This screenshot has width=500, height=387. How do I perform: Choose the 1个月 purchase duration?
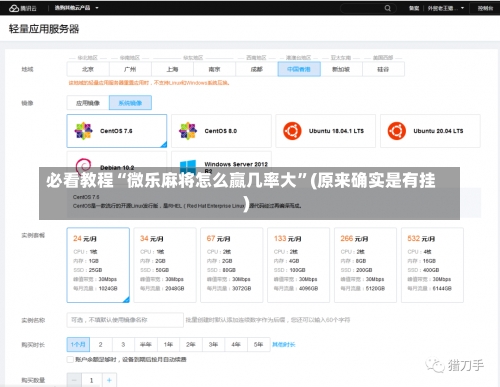(x=78, y=344)
